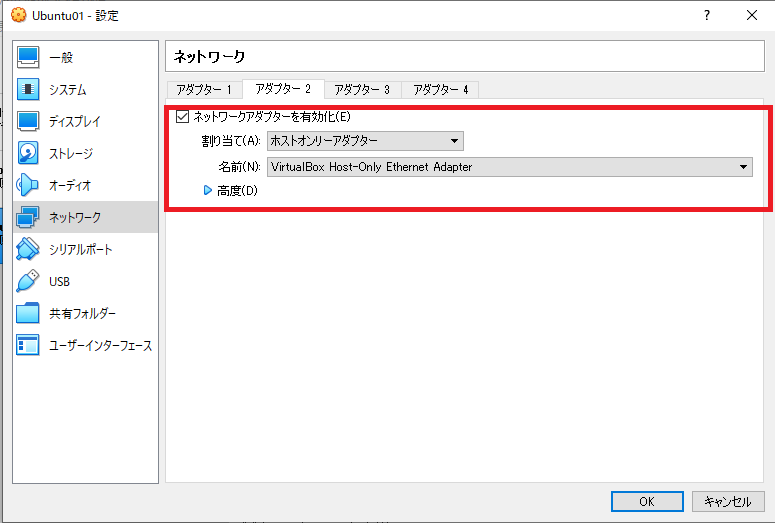This screenshot has height=523, width=775.
Task: Confirm settings with the OK button
Action: pyautogui.click(x=647, y=501)
